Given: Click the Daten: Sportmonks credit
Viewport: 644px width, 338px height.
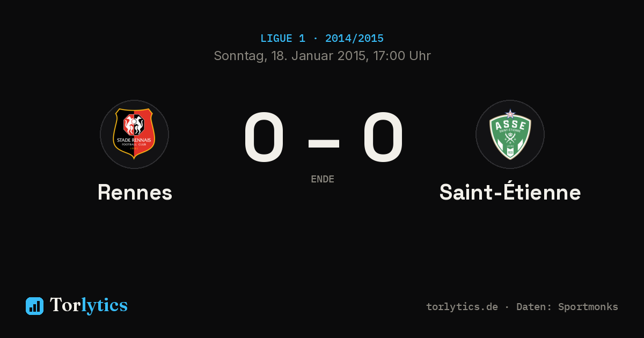Looking at the screenshot, I should coord(567,307).
